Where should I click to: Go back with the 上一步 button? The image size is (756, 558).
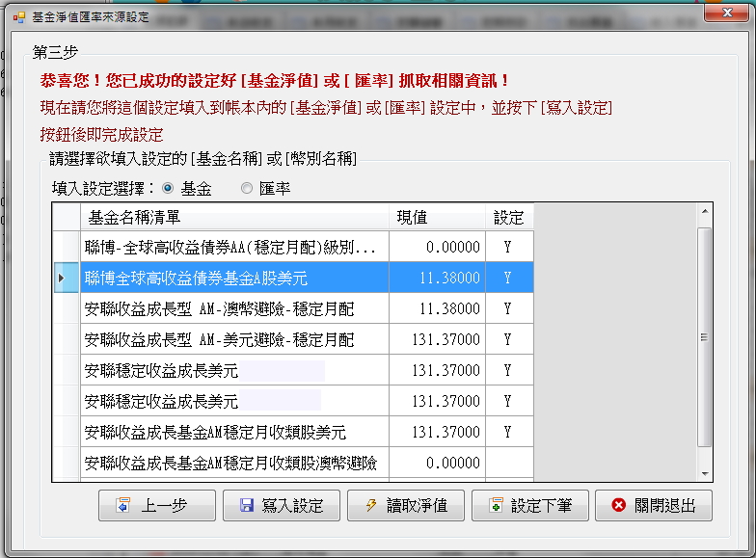(156, 505)
